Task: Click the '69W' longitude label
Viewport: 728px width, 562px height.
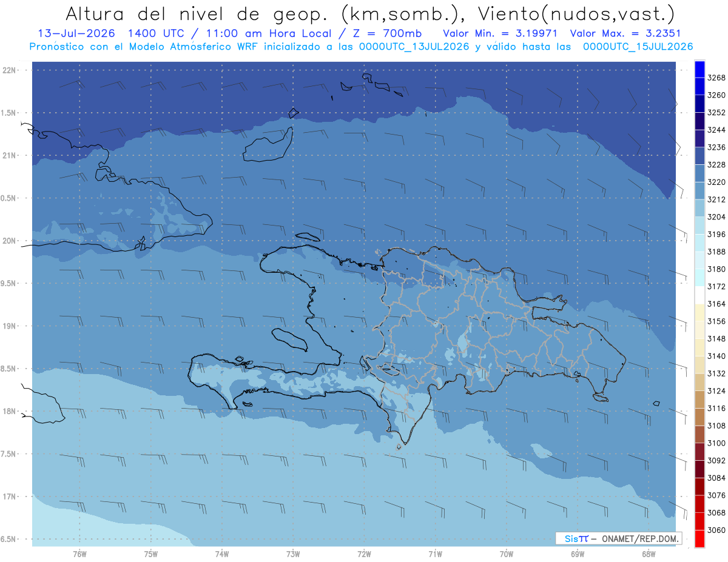Action: (x=578, y=554)
